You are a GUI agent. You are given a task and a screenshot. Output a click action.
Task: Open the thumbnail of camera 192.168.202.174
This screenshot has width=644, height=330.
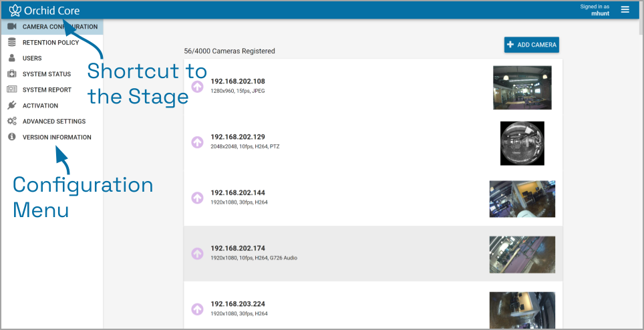(522, 255)
